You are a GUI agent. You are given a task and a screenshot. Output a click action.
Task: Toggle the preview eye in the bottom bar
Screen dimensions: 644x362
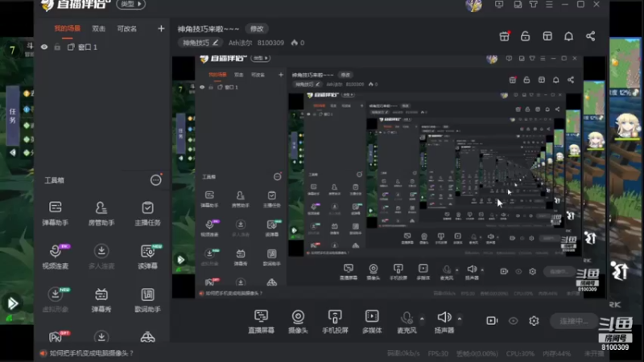(x=513, y=320)
